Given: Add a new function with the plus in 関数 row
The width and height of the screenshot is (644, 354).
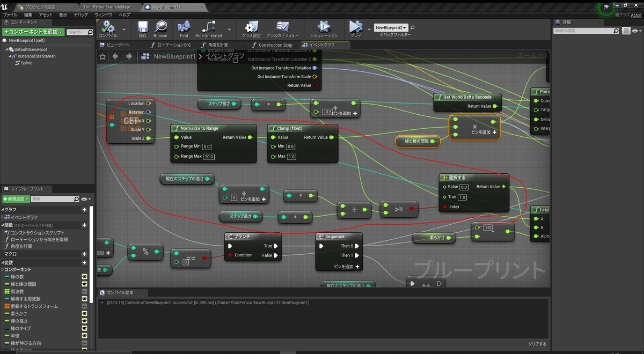Looking at the screenshot, I should [84, 225].
